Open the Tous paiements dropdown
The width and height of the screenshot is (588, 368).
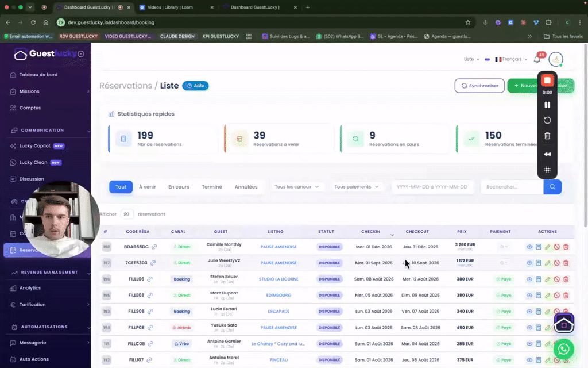[x=357, y=187]
